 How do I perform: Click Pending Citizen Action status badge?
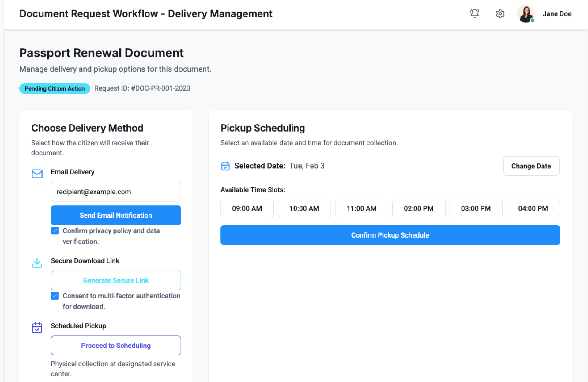click(x=55, y=88)
